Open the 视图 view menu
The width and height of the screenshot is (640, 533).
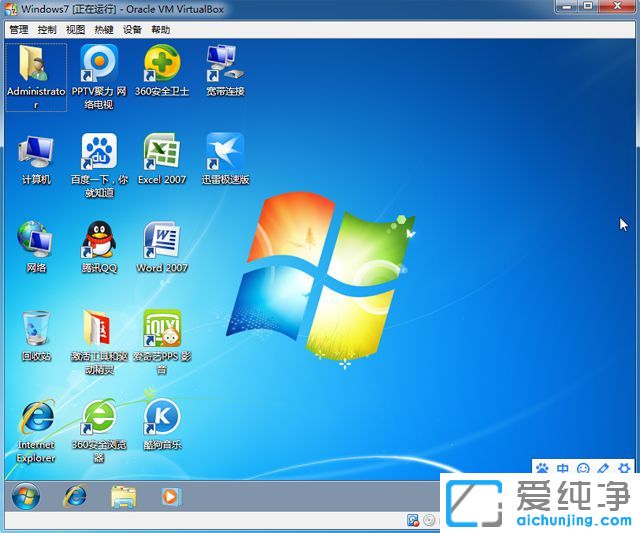(76, 30)
